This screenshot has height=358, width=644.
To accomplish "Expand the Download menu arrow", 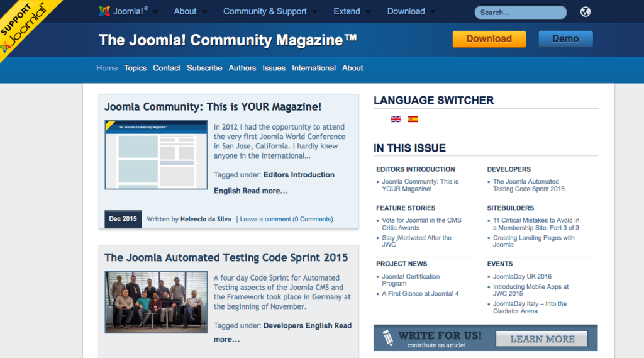I will (433, 12).
